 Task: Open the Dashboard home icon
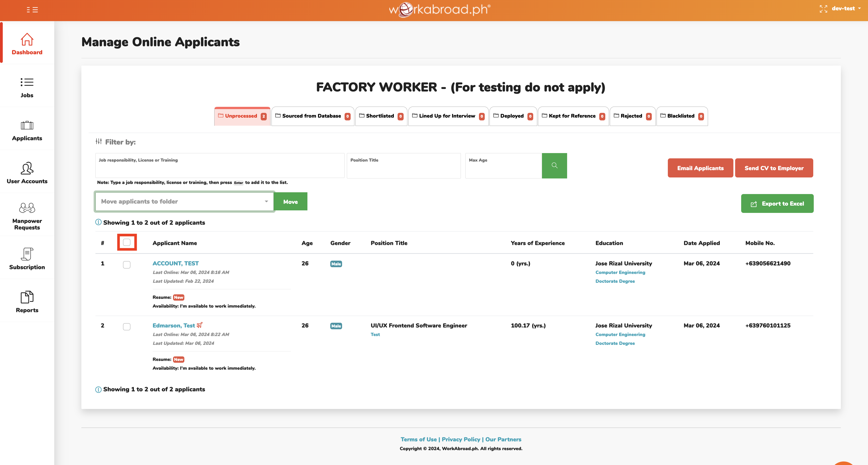click(x=27, y=39)
